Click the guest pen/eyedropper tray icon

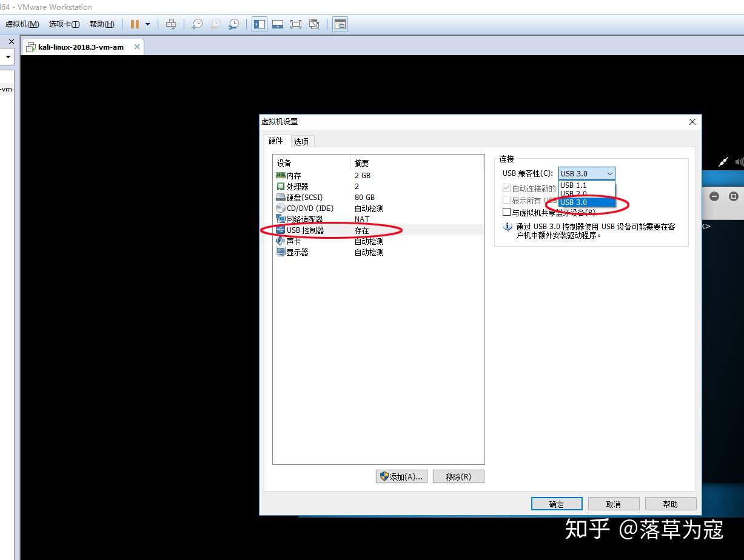click(x=723, y=162)
